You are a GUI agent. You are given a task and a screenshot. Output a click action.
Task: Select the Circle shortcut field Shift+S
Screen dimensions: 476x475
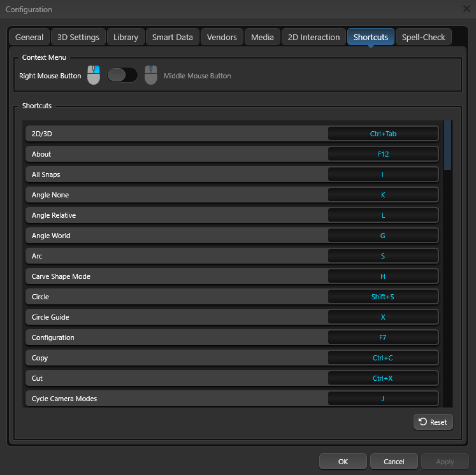point(383,297)
